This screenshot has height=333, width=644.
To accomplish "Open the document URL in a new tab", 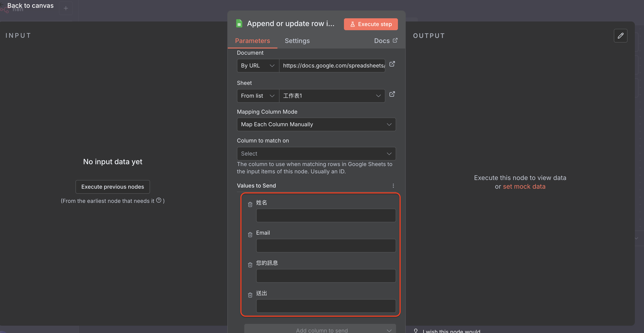I will [x=392, y=64].
